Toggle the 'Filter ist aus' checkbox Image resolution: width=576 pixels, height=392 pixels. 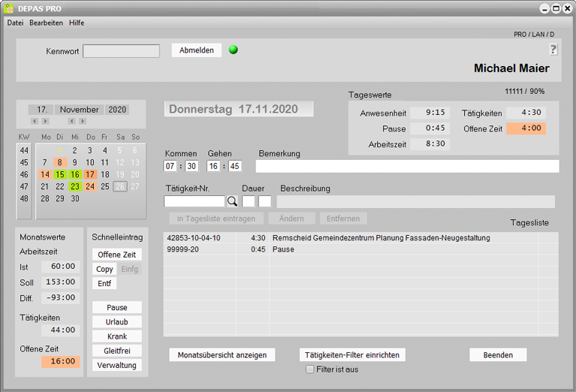pyautogui.click(x=309, y=369)
